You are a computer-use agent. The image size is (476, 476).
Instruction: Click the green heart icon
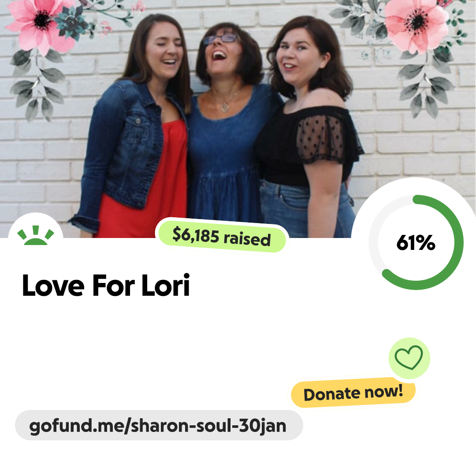point(409,357)
